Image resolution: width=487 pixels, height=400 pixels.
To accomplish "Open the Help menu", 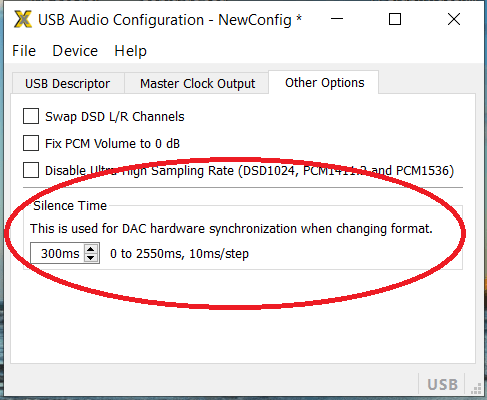I will 131,51.
